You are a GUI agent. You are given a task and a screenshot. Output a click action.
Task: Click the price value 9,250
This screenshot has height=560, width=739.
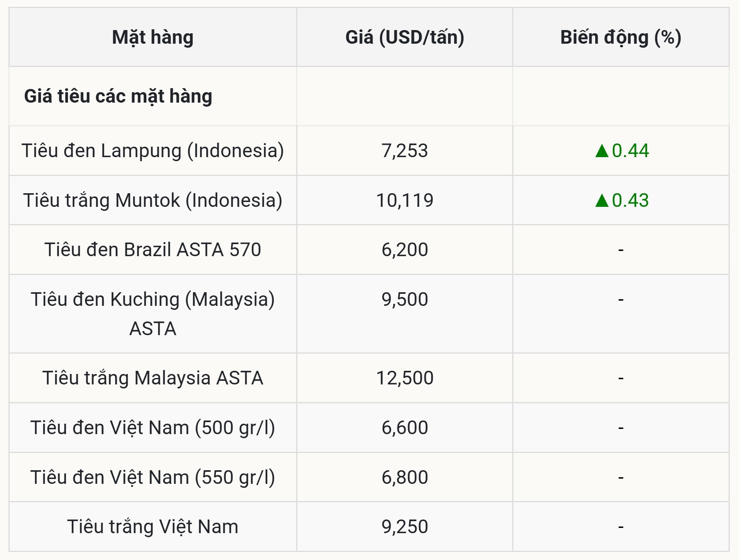(405, 526)
